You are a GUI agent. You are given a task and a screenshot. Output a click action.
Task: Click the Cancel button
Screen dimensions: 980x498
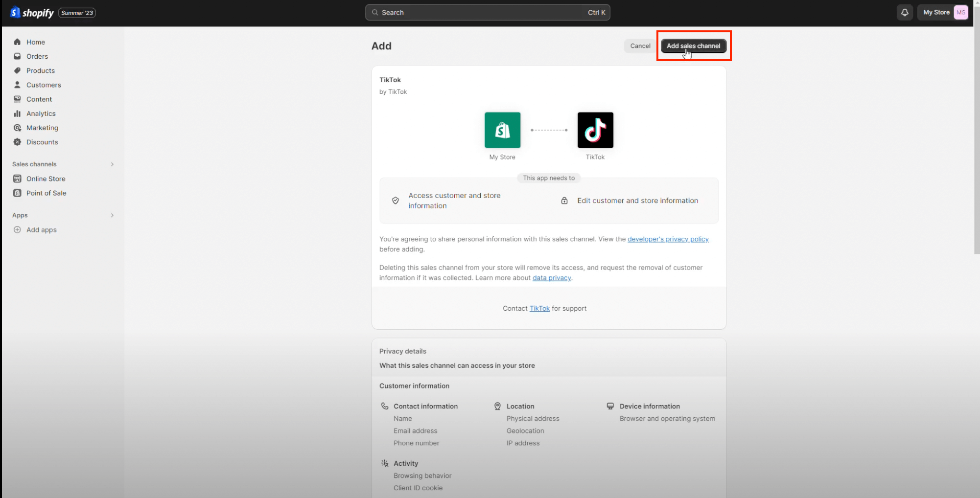(x=640, y=46)
